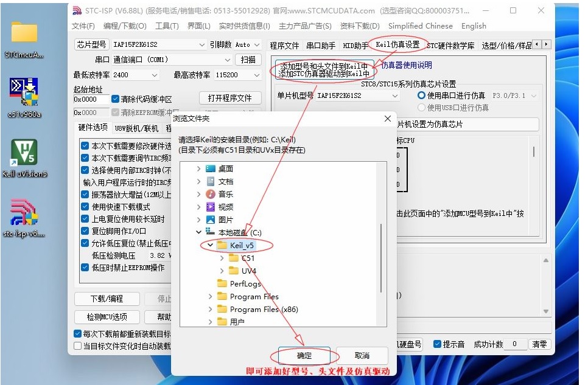The width and height of the screenshot is (588, 385).
Task: Click the 确定 button in dialog
Action: (x=304, y=355)
